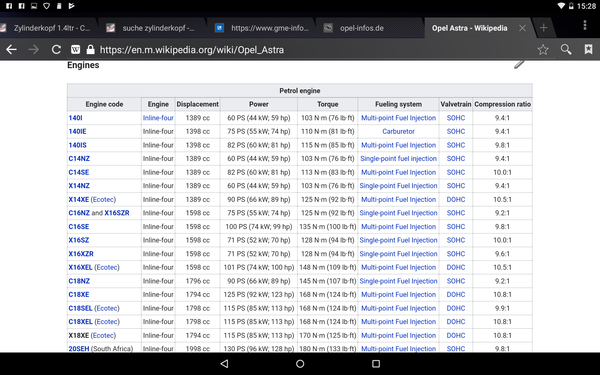Open Single-point fuel injection in C14NZ row

[398, 158]
